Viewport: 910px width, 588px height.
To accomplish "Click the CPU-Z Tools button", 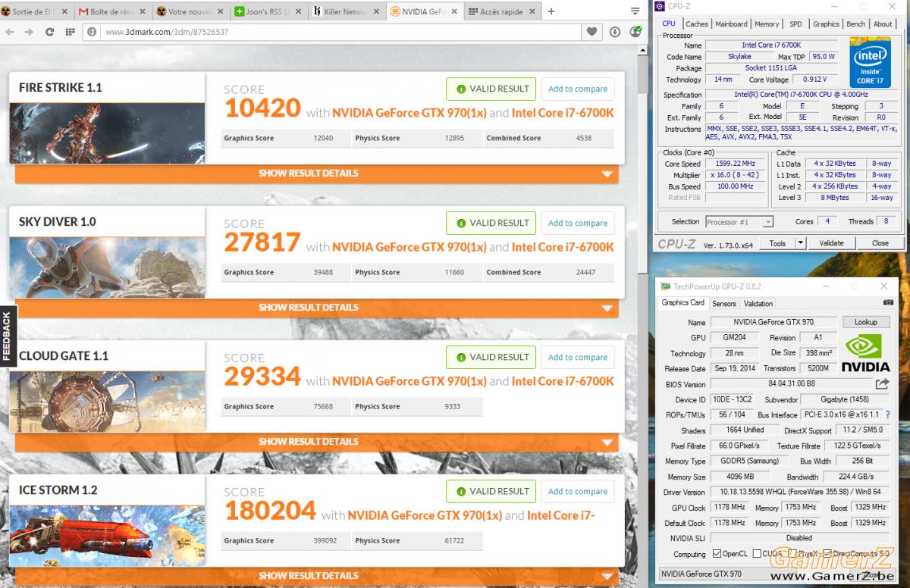I will pyautogui.click(x=777, y=243).
